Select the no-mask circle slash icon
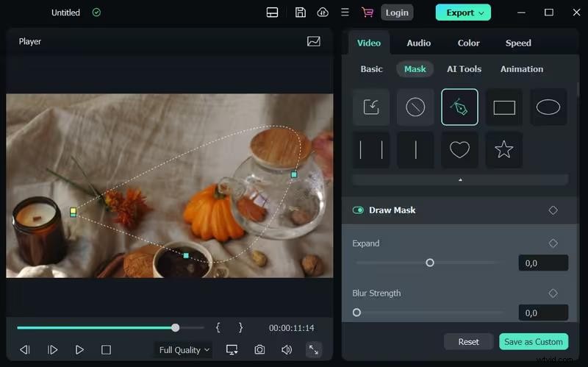This screenshot has width=588, height=367. tap(415, 107)
